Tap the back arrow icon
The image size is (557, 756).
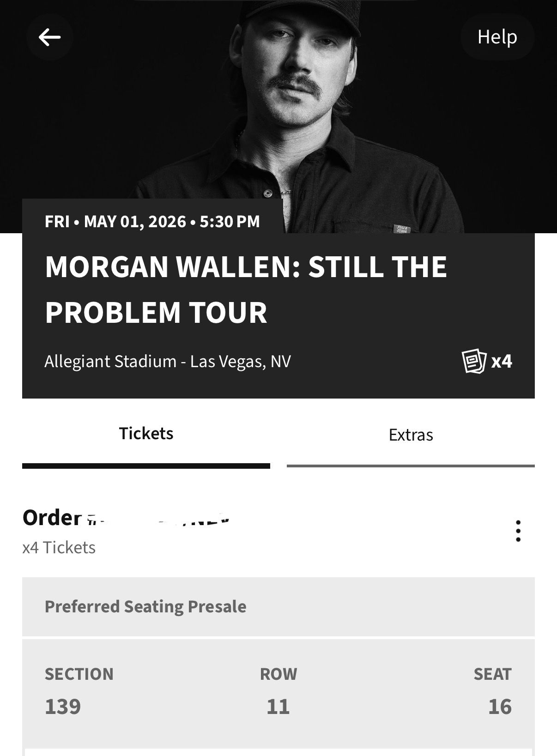49,37
